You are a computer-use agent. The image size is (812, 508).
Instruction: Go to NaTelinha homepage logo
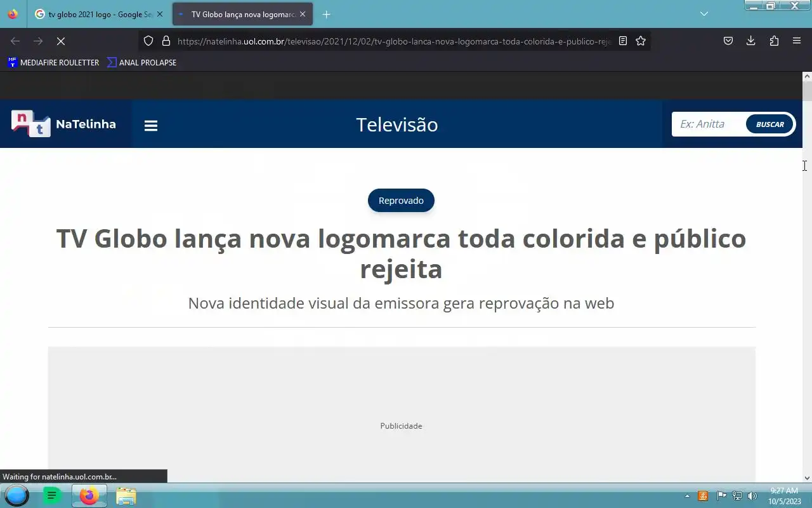(63, 124)
